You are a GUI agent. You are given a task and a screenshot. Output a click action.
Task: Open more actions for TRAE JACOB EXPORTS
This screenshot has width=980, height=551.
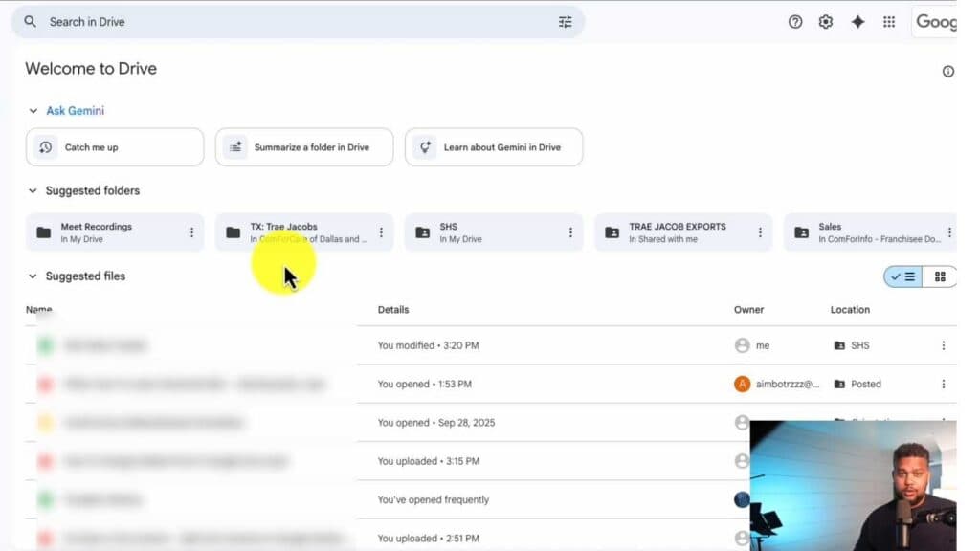click(x=760, y=232)
